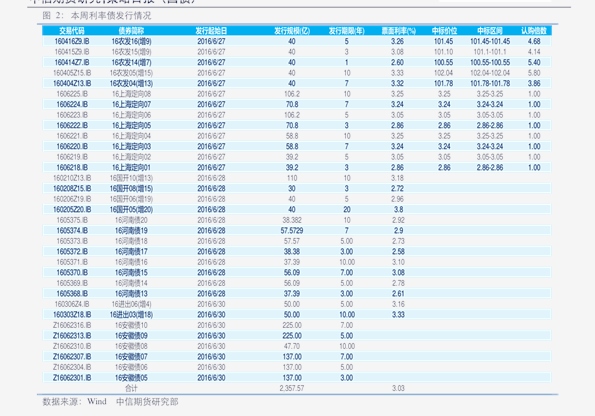This screenshot has height=416, width=595.
Task: Select the Z16062301.IB code cell
Action: point(72,378)
